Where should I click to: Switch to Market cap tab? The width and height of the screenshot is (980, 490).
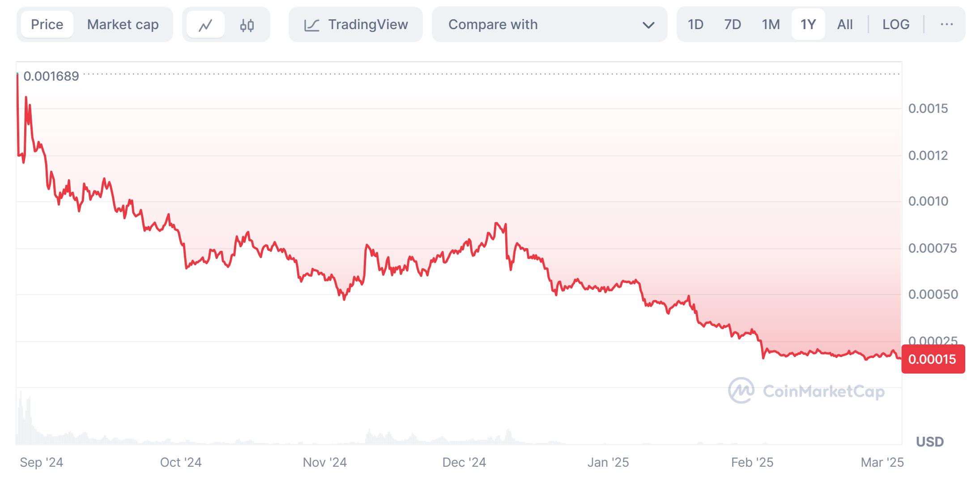click(123, 25)
